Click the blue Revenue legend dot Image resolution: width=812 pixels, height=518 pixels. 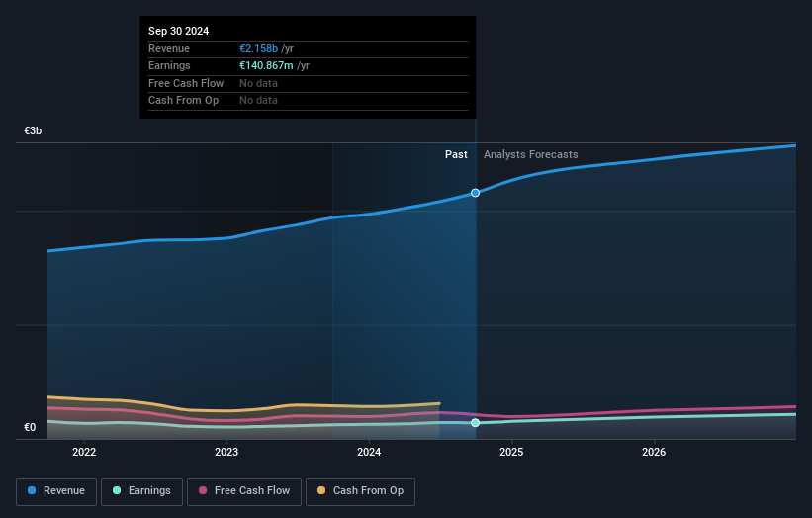(32, 490)
